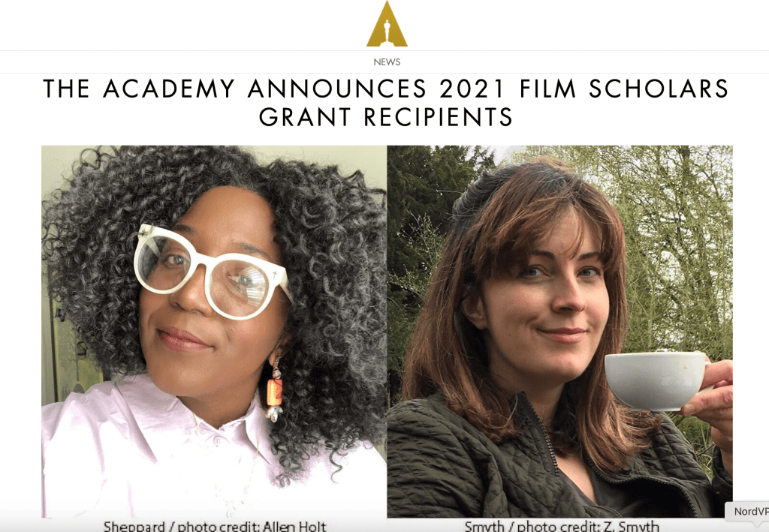Open the Smyth portrait photo
This screenshot has width=769, height=532.
coord(559,331)
